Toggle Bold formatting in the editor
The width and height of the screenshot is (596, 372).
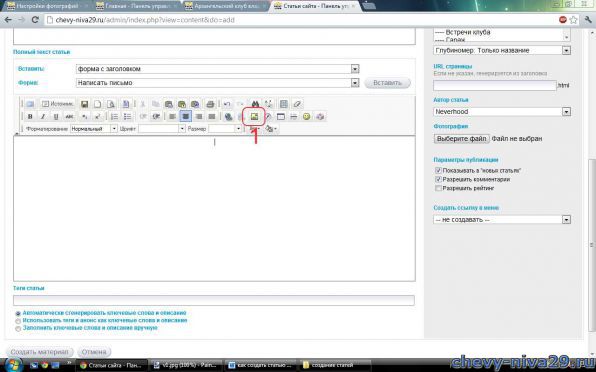tap(30, 117)
